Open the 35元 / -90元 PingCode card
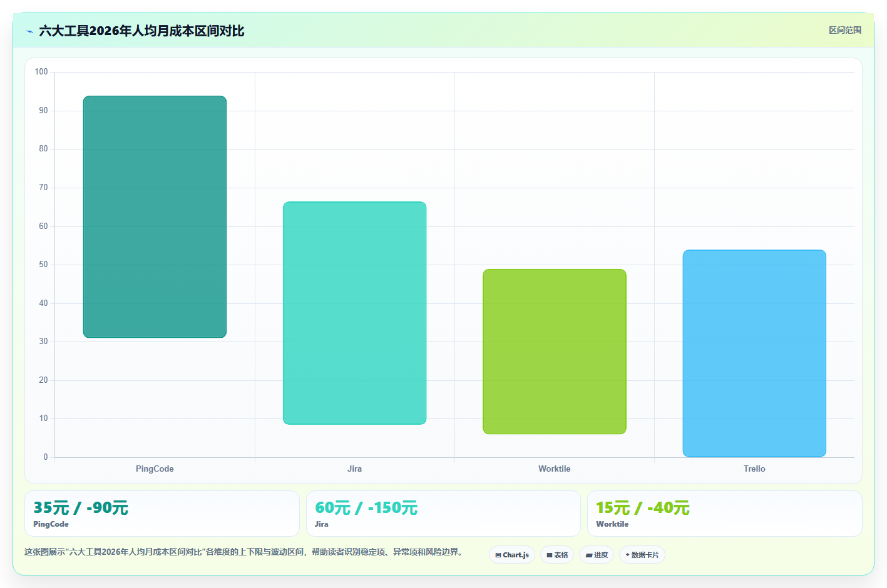This screenshot has width=887, height=588. [x=162, y=514]
